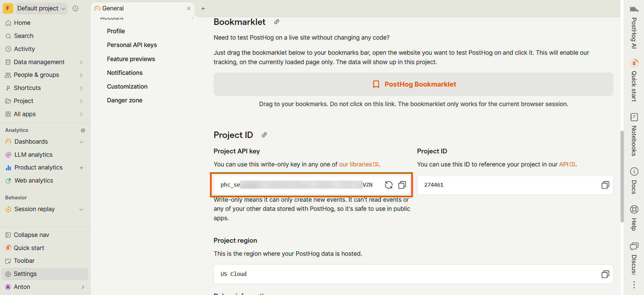
Task: Open Dashboards page
Action: pyautogui.click(x=31, y=142)
